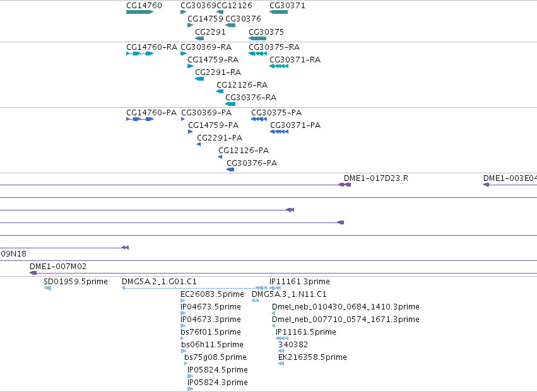The image size is (537, 392).
Task: Open the bs75g08.5prime EST label
Action: [215, 357]
